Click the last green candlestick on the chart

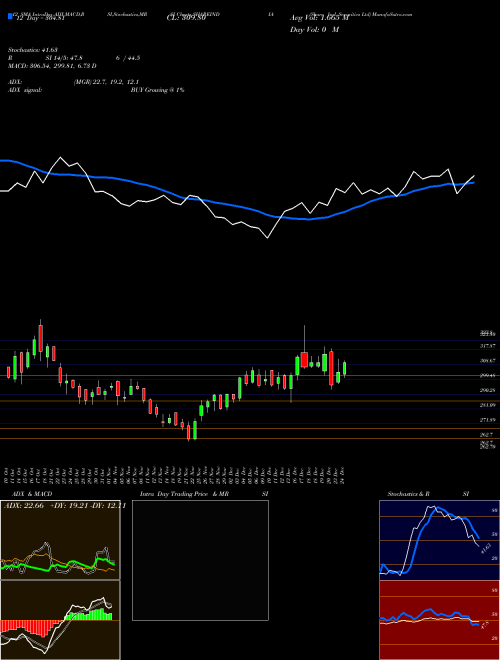(x=345, y=368)
